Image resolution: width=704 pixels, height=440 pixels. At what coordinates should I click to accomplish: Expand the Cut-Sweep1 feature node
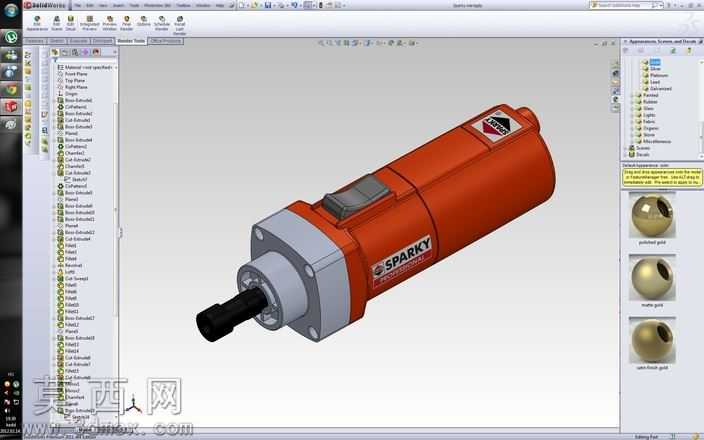(x=54, y=279)
